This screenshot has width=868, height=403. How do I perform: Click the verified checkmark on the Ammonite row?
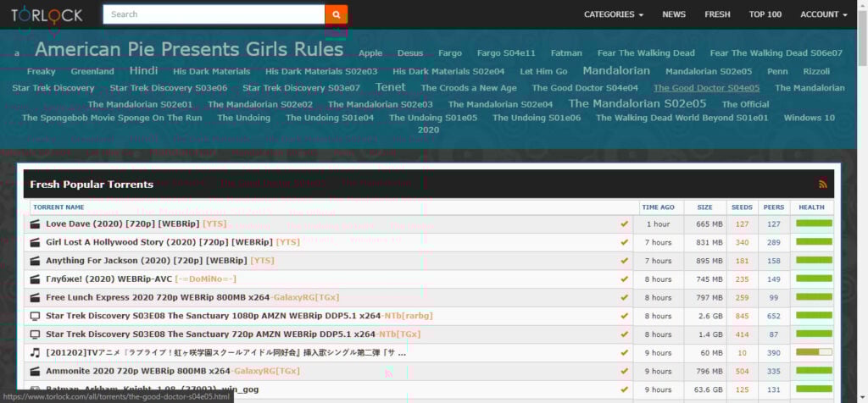pos(625,371)
